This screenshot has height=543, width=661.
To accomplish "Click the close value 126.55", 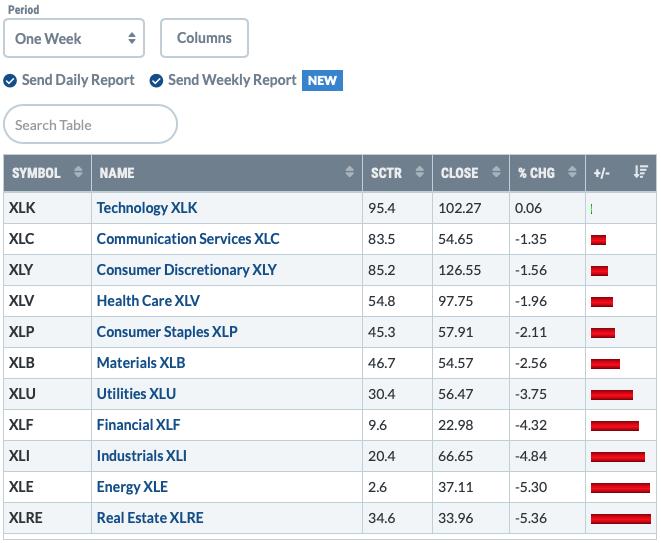I will 459,270.
